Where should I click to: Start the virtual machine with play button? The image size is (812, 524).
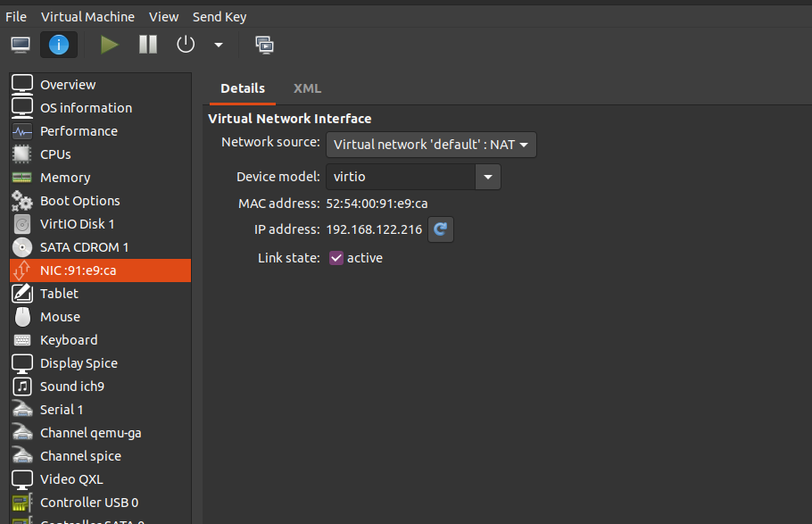pyautogui.click(x=109, y=46)
